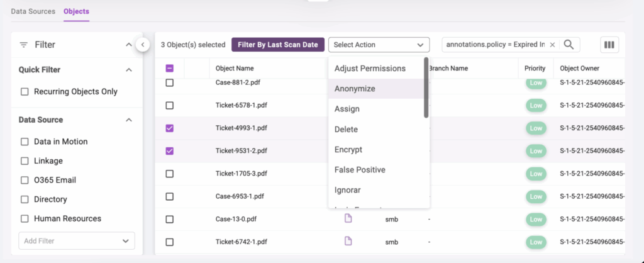
Task: Check the Data in Motion filter
Action: (x=25, y=142)
